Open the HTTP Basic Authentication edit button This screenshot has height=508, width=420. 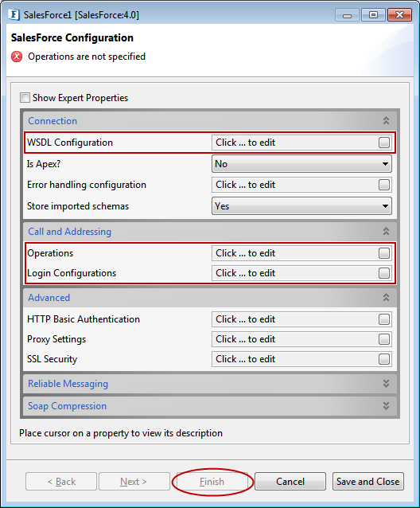(383, 319)
